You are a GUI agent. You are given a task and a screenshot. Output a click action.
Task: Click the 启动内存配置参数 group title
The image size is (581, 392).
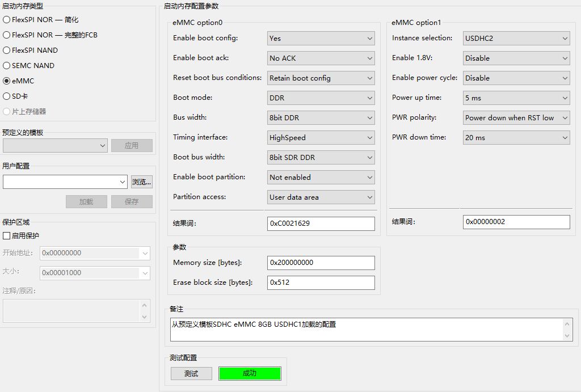[191, 6]
